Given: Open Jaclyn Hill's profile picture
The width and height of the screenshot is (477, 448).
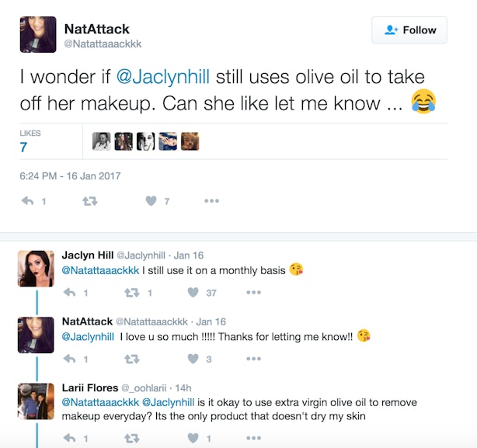Looking at the screenshot, I should (x=36, y=269).
